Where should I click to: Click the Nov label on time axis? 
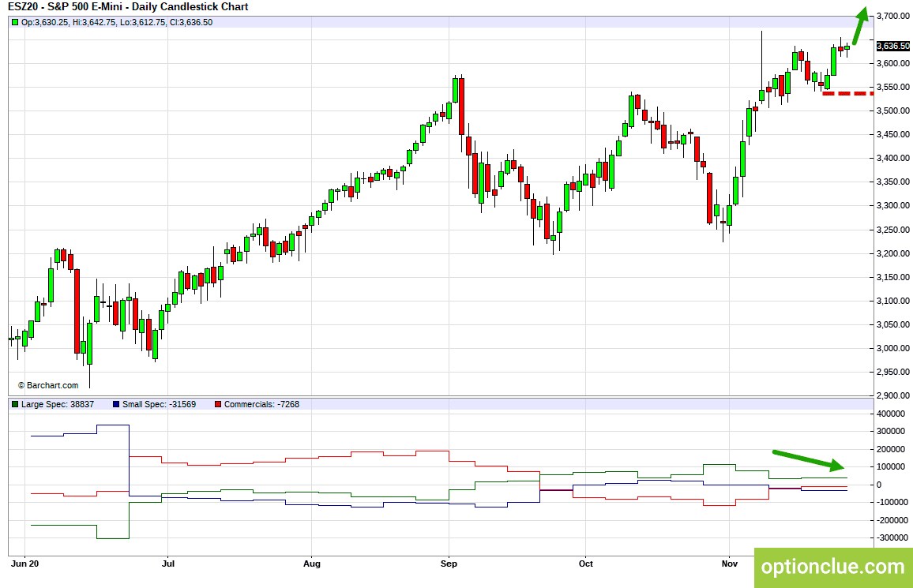[730, 564]
